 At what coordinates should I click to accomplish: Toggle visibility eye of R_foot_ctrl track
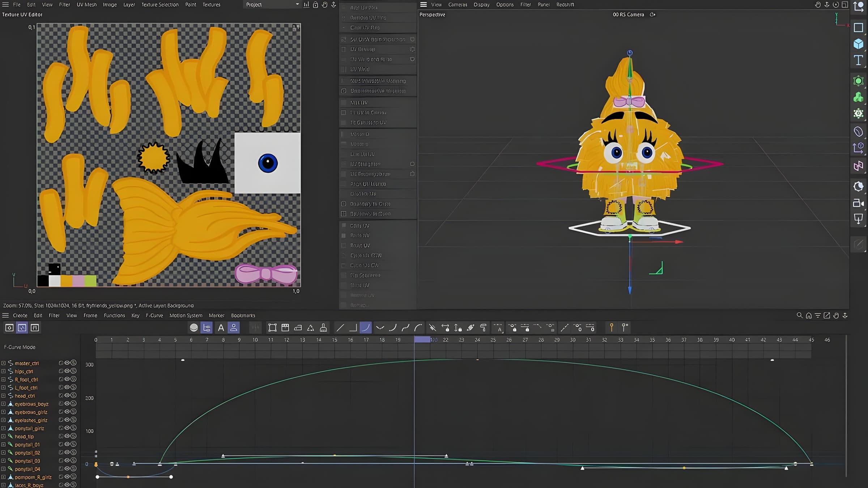(67, 379)
